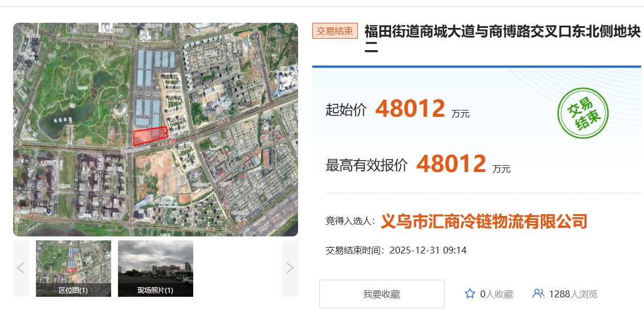Click the red-outlined parcel on the map
Image resolution: width=644 pixels, height=319 pixels.
click(x=149, y=136)
